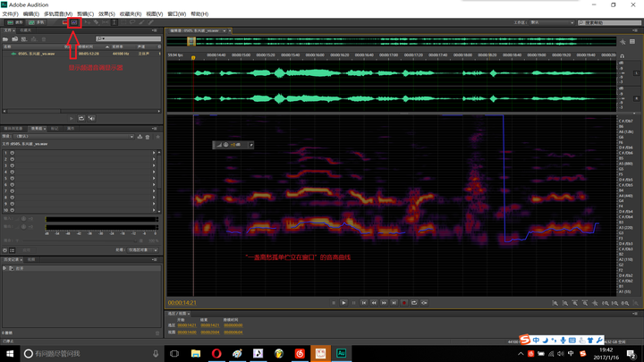Select the Razor tool in toolbar
The width and height of the screenshot is (644, 362).
click(96, 22)
